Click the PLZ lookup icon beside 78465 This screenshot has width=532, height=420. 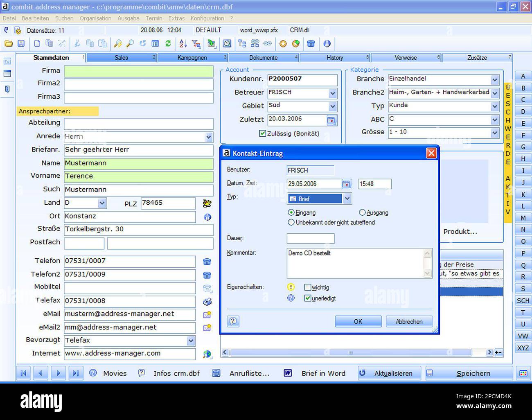[x=207, y=203]
